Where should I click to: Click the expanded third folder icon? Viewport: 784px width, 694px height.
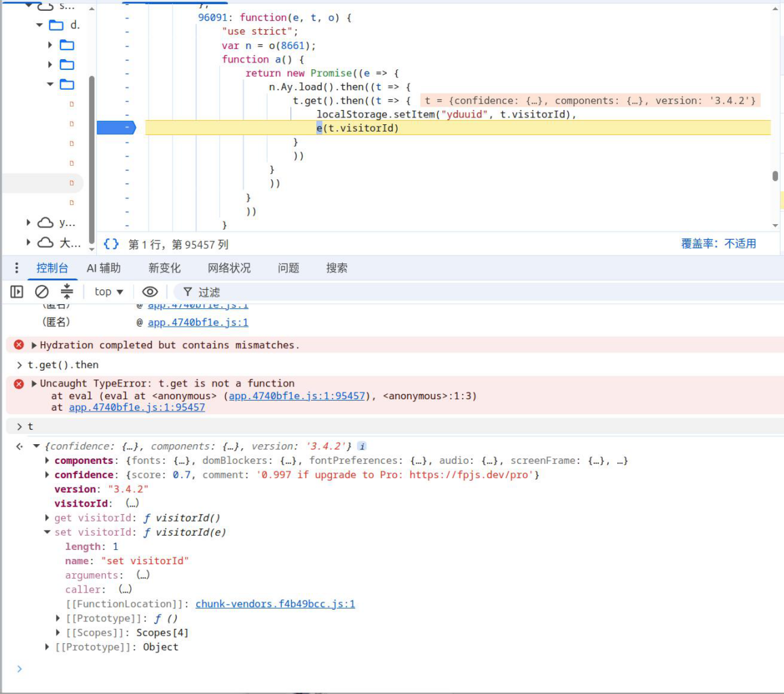pos(67,84)
